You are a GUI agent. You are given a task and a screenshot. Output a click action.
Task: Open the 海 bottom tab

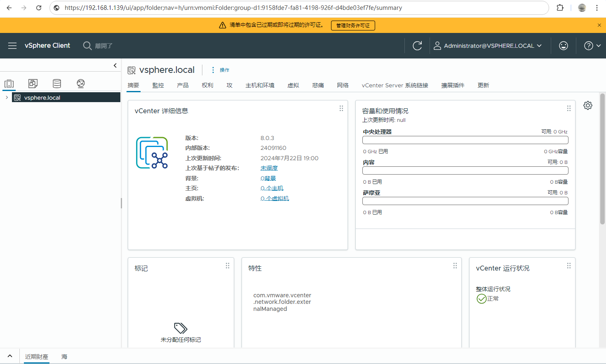point(64,357)
